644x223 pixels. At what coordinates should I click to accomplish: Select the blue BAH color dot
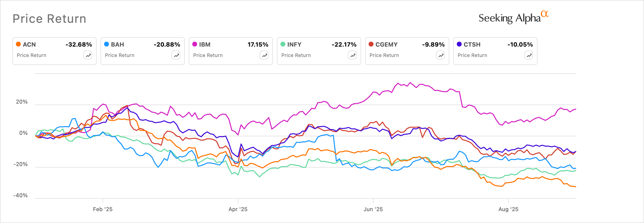click(107, 44)
